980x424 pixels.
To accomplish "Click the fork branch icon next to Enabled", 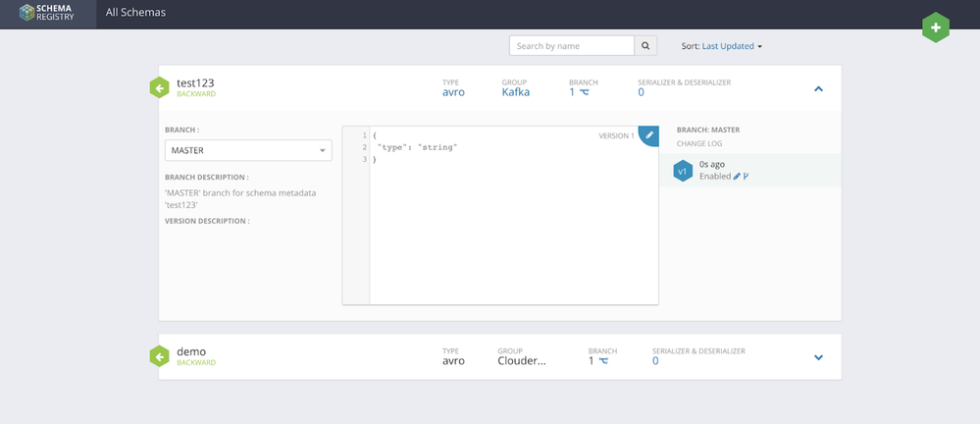I will [746, 177].
